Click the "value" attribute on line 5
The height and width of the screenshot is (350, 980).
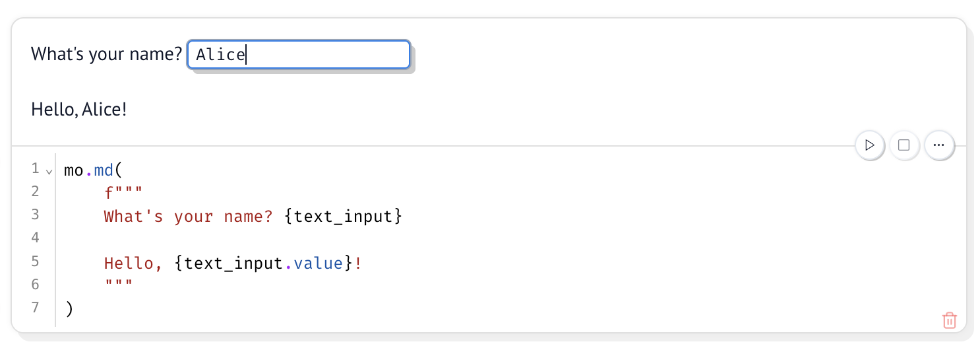point(318,263)
